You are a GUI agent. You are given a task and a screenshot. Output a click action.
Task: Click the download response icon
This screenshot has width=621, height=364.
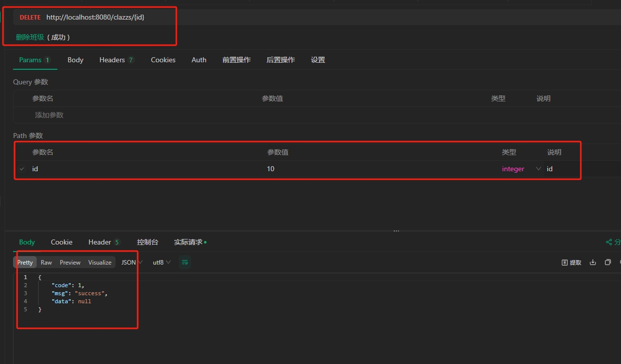tap(593, 262)
